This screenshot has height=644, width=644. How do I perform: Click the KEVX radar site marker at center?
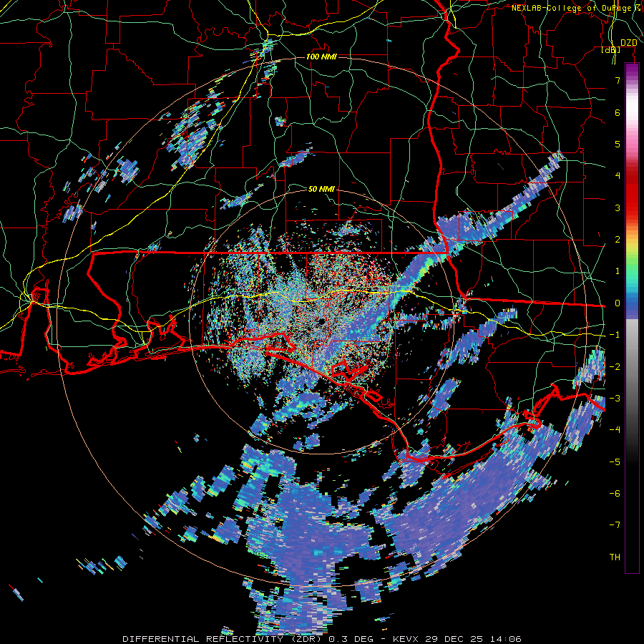[x=321, y=322]
